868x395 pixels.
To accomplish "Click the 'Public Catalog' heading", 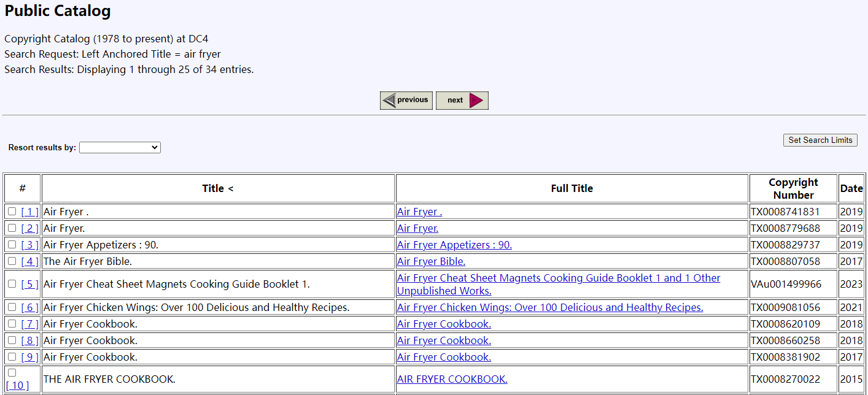I will point(58,11).
